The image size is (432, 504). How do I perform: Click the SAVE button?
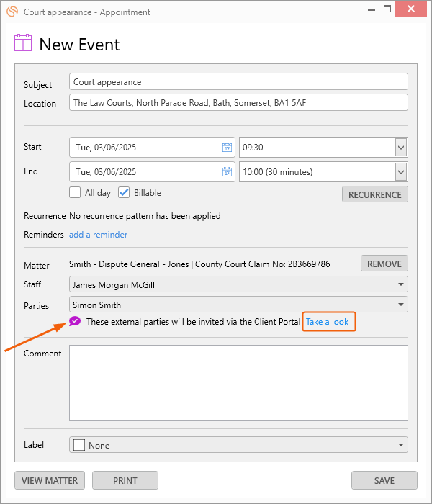point(384,480)
